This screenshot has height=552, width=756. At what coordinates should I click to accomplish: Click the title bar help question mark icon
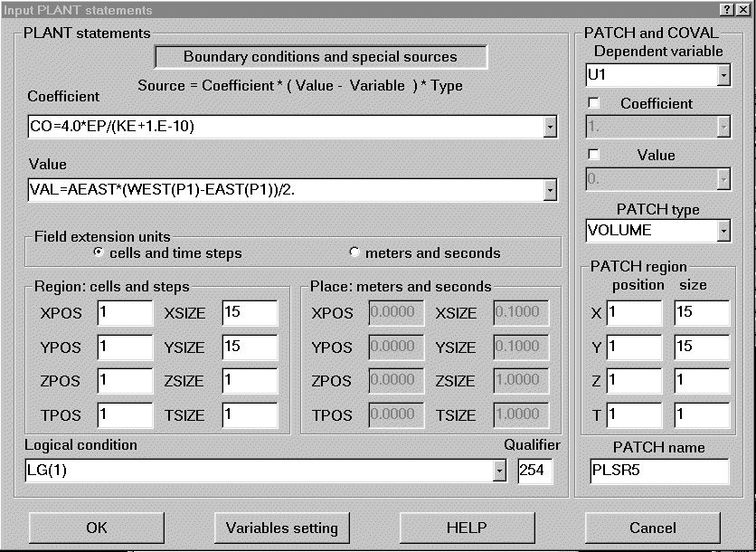[727, 9]
